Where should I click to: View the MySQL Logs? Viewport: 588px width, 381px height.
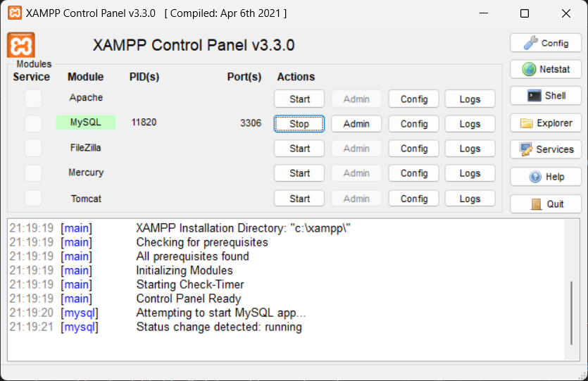(x=470, y=124)
